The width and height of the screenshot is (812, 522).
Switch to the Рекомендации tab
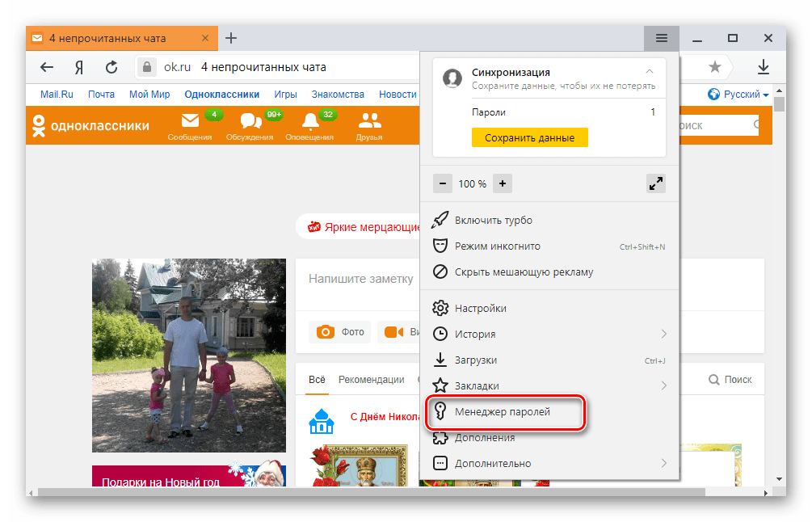372,379
